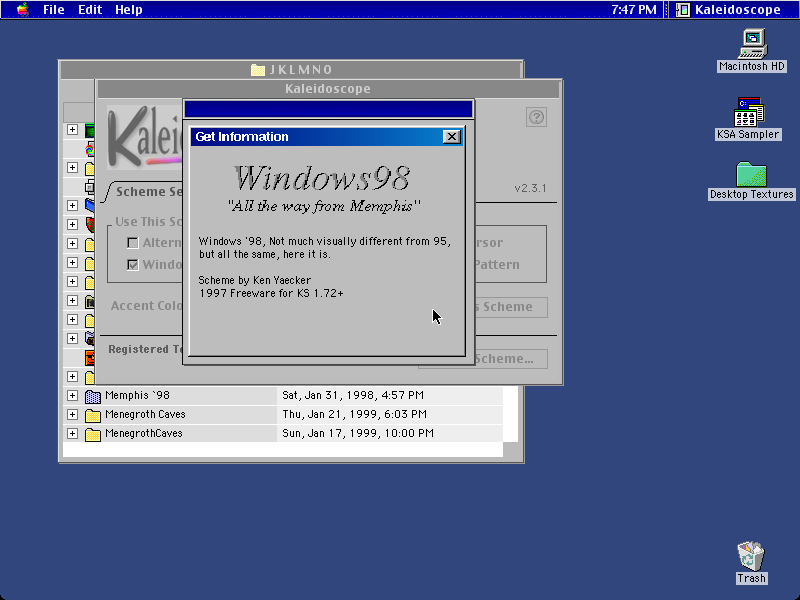800x600 pixels.
Task: Select the rainbow swirl icon in JKLMNO list
Action: point(90,149)
